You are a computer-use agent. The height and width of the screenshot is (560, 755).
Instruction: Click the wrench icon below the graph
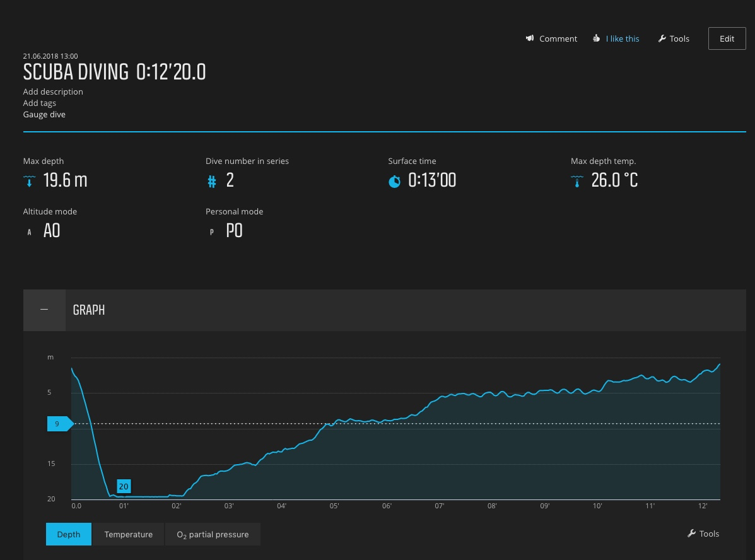[691, 534]
